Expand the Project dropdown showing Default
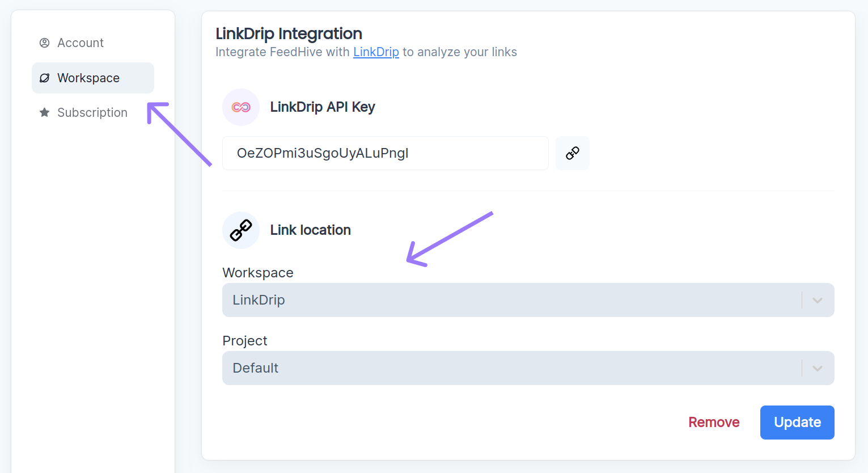The height and width of the screenshot is (473, 868). pos(527,368)
